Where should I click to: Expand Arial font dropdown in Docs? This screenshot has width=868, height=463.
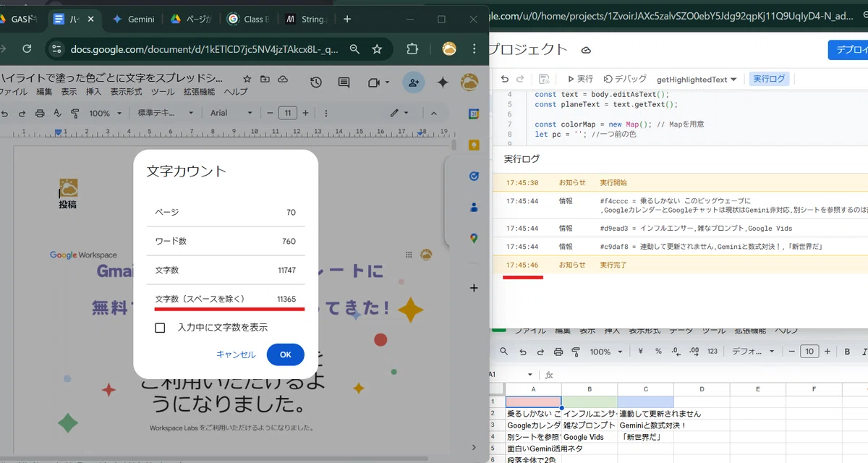(x=231, y=113)
